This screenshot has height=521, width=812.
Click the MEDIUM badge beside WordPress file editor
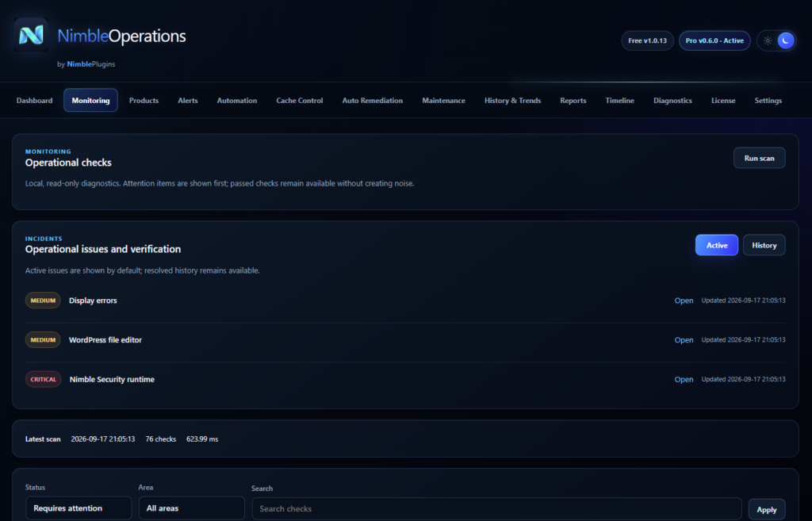43,339
